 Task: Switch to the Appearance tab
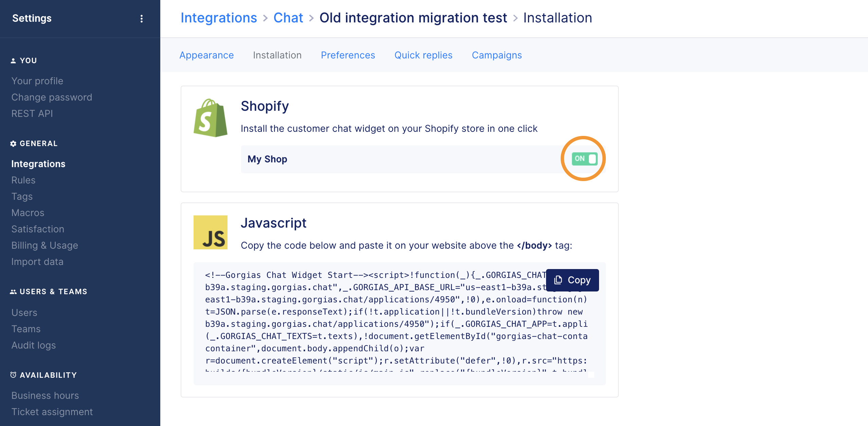click(206, 55)
